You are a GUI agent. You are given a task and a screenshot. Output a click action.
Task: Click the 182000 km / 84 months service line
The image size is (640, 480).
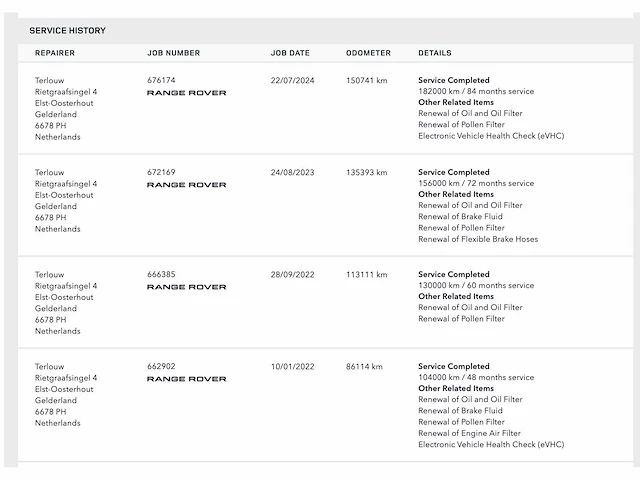pos(476,91)
